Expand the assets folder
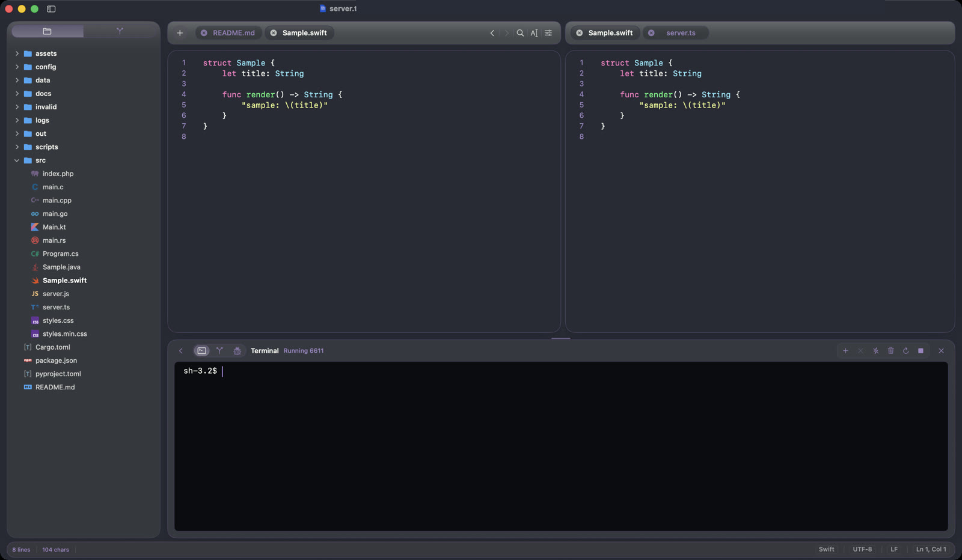Screen dimensions: 962x560 [x=17, y=53]
